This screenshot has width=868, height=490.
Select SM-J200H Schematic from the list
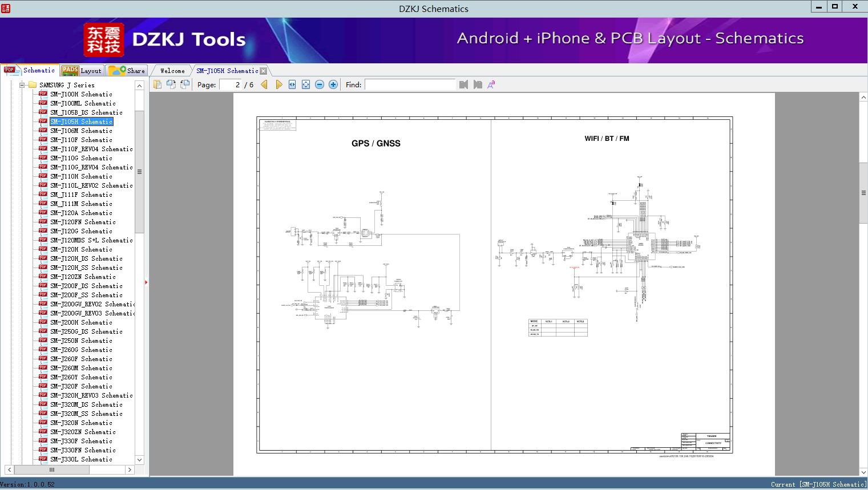[x=81, y=322]
